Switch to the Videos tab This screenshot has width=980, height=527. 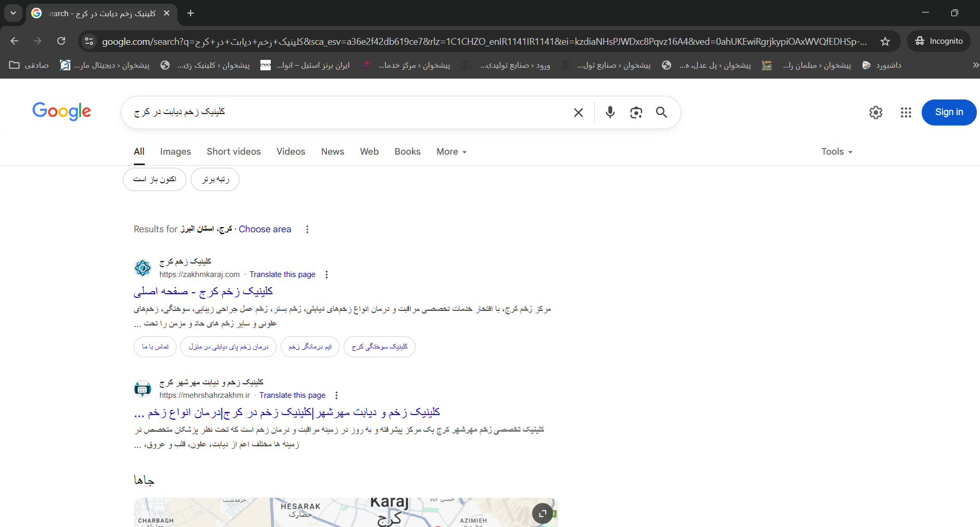point(291,152)
